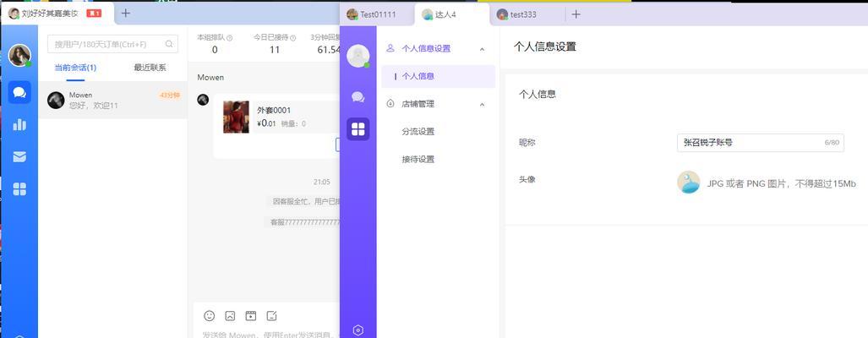Image resolution: width=868 pixels, height=338 pixels.
Task: Add a new tab next to test333
Action: pos(576,14)
